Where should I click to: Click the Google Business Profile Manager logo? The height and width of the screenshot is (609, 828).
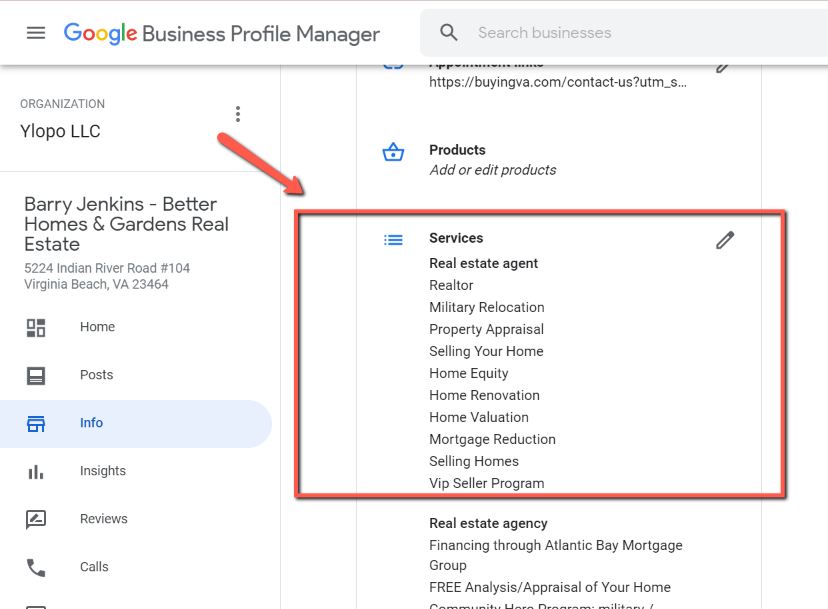pyautogui.click(x=221, y=34)
